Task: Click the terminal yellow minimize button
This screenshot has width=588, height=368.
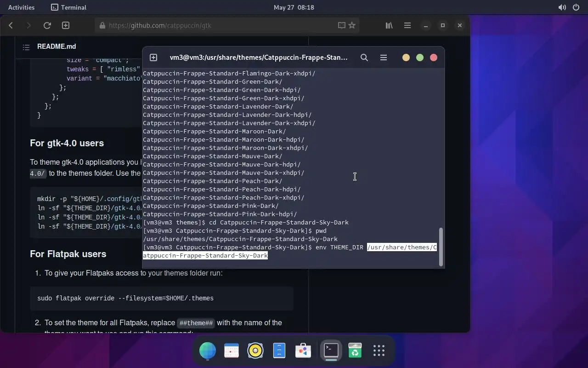Action: (406, 57)
